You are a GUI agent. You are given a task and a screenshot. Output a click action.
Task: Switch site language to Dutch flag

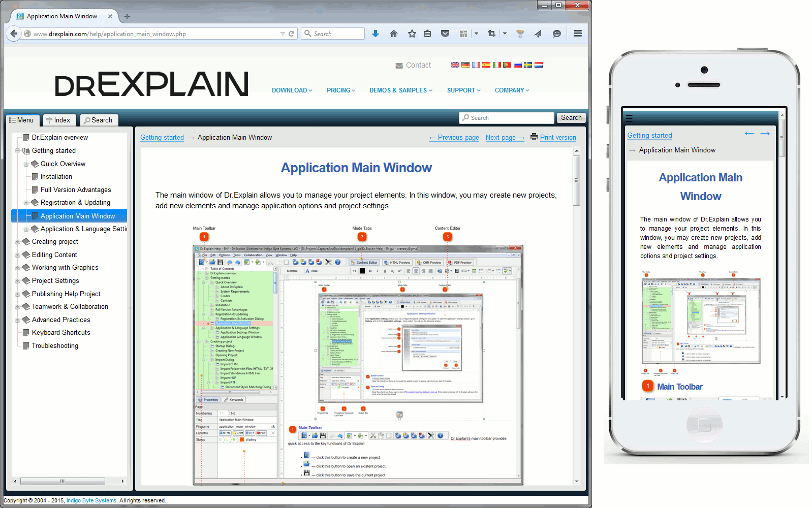[x=539, y=65]
